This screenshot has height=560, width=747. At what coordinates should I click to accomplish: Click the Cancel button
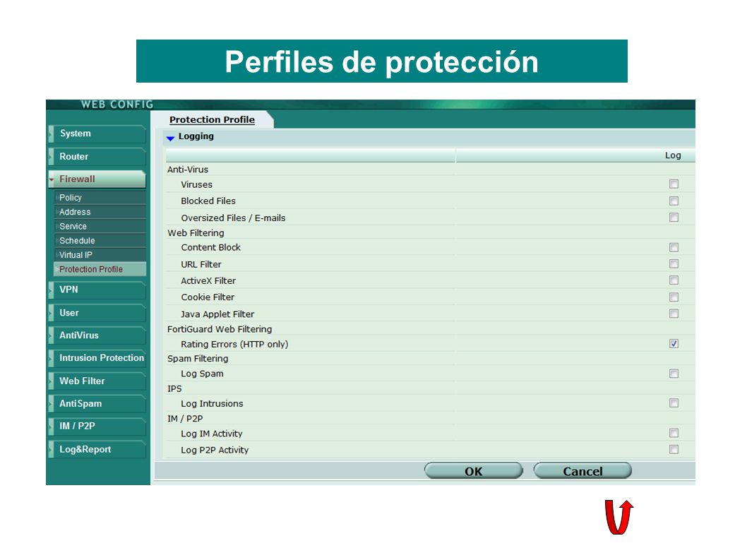[582, 471]
